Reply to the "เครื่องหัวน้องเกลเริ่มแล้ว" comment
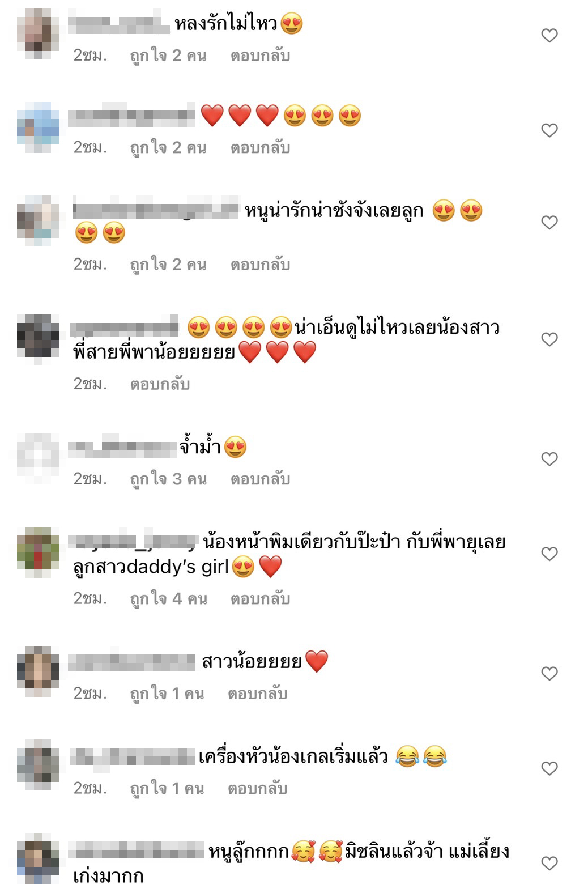588x893 pixels. point(258,788)
